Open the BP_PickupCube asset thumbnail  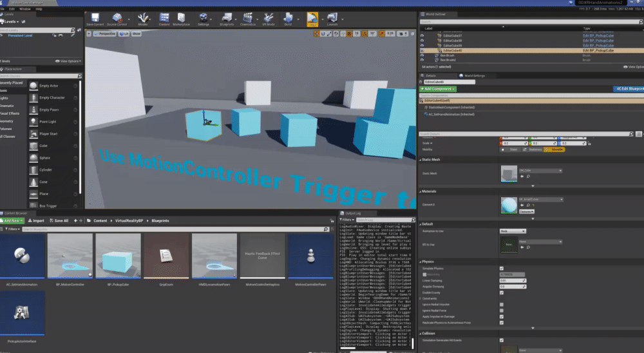tap(118, 256)
